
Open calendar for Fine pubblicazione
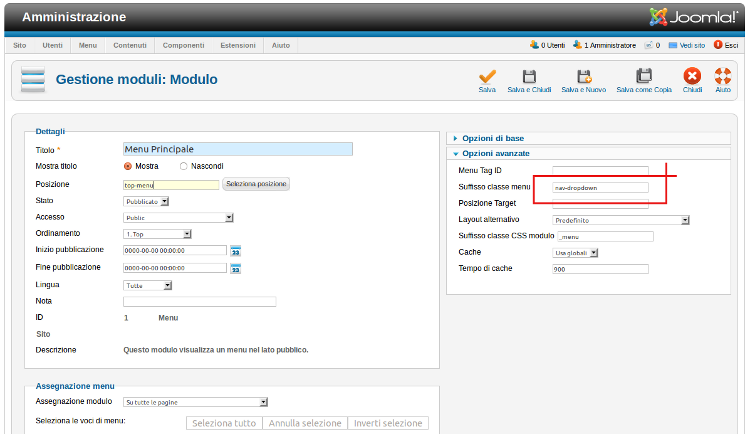pyautogui.click(x=236, y=268)
